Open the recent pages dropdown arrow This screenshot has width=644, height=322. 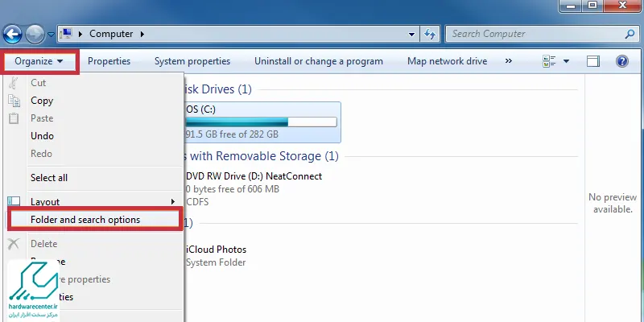pyautogui.click(x=51, y=35)
